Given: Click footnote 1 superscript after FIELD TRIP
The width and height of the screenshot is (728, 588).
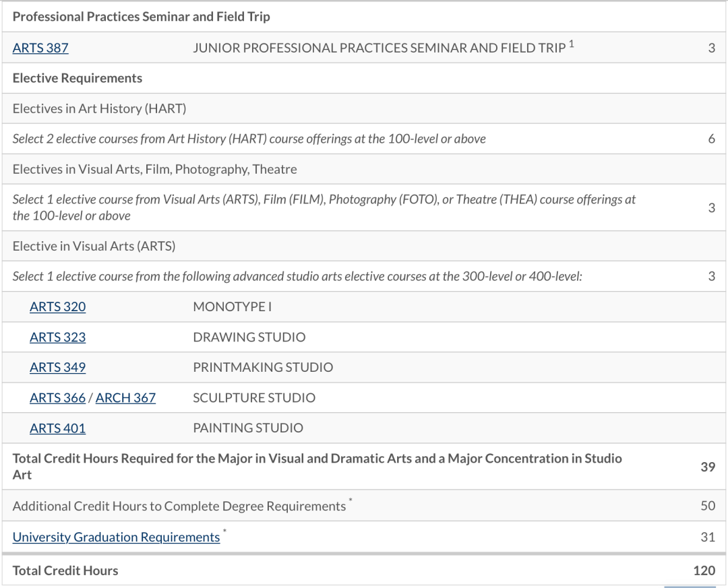Looking at the screenshot, I should tap(571, 44).
